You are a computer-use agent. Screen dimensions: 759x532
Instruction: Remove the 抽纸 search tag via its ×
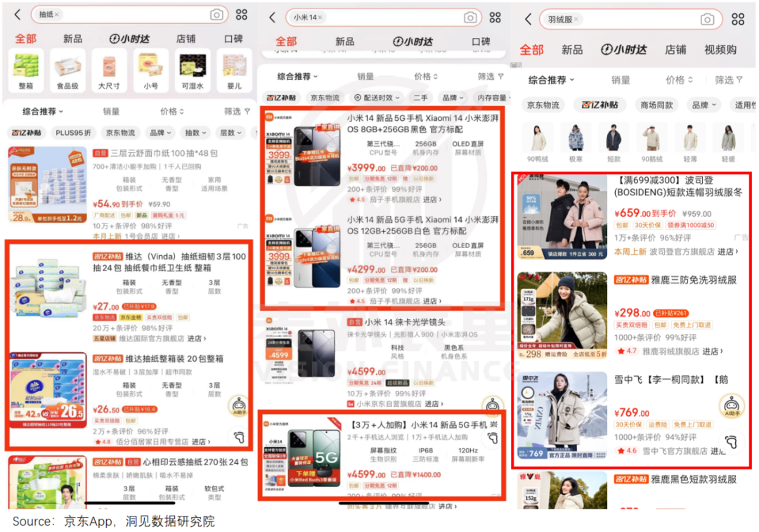point(57,15)
